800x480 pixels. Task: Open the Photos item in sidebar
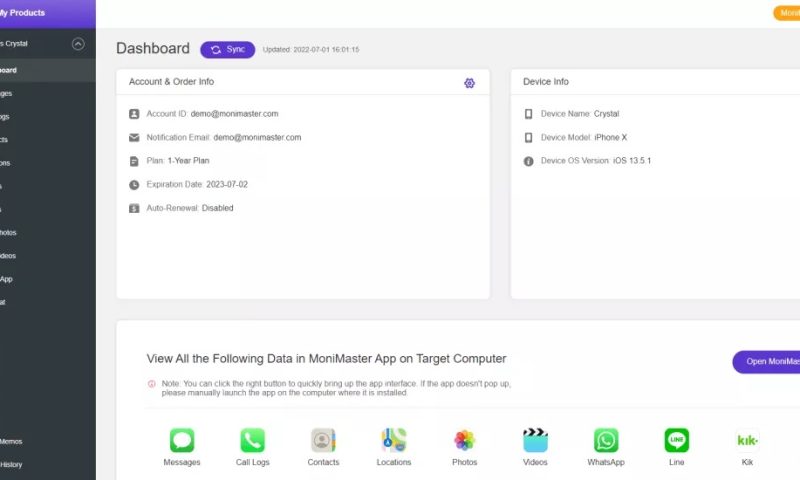(8, 233)
